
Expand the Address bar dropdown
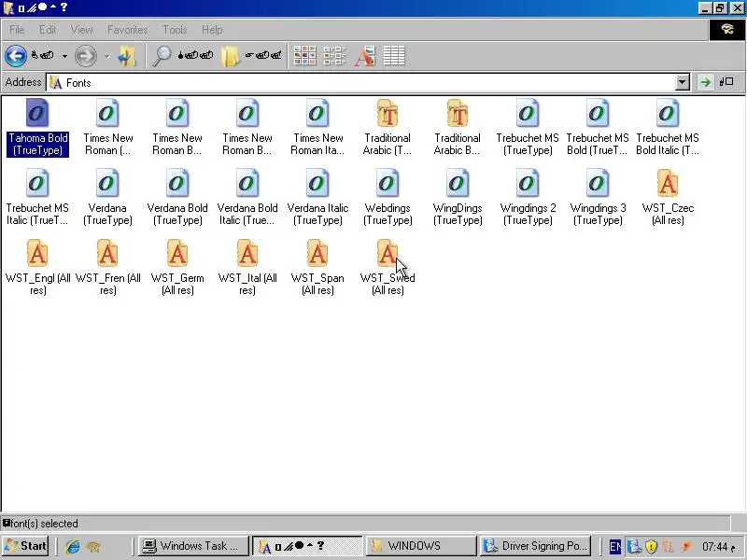tap(683, 82)
